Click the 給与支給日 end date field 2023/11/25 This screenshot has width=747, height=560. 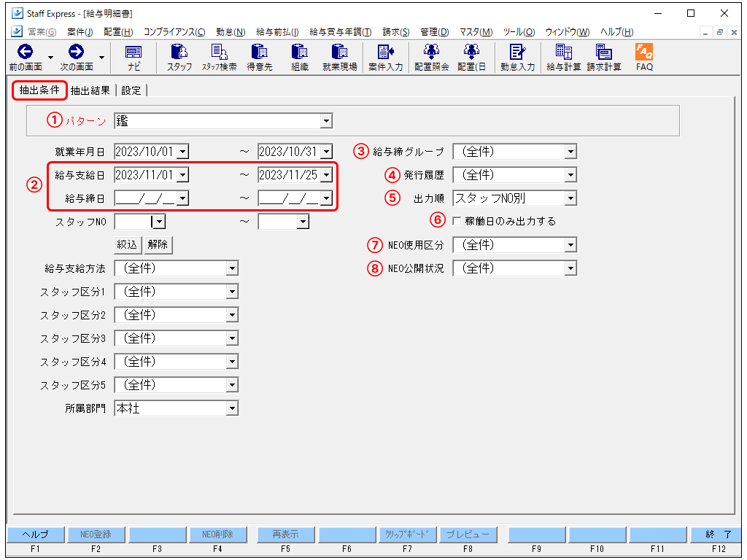click(x=289, y=175)
